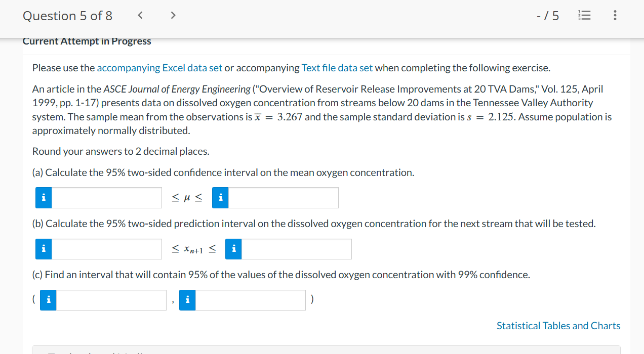This screenshot has width=644, height=354.
Task: Click the info icon before the tolerance interval's first blank
Action: click(48, 299)
